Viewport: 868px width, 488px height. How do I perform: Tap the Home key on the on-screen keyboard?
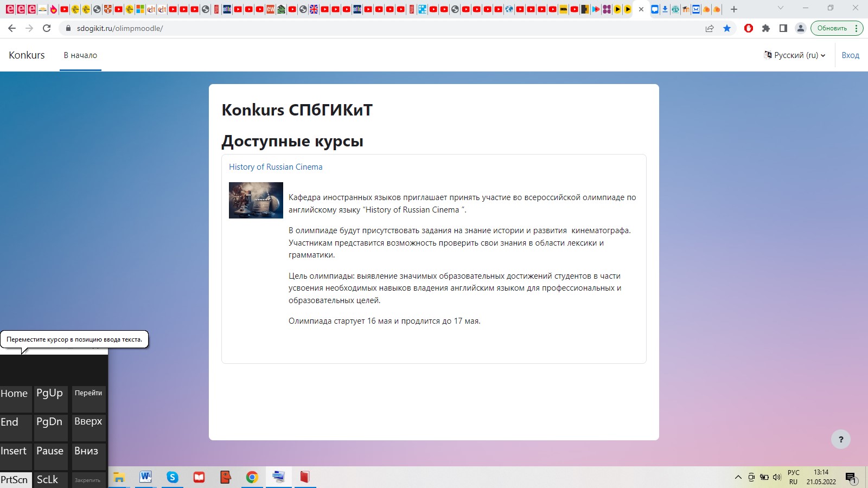click(x=15, y=399)
